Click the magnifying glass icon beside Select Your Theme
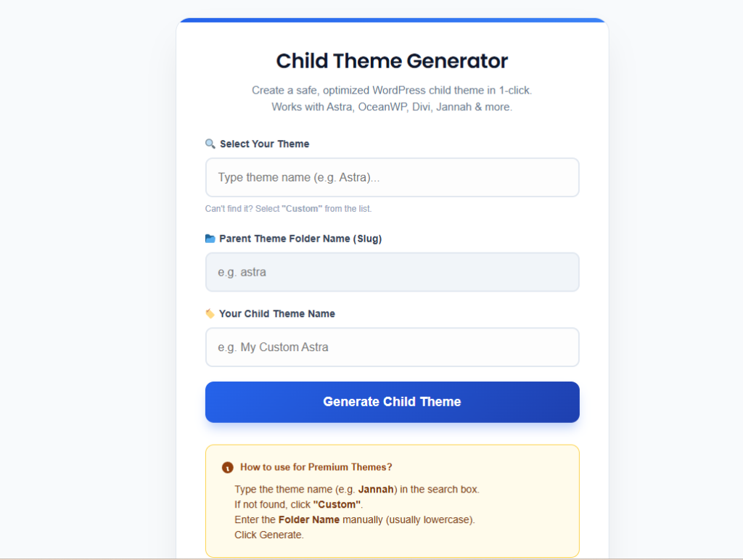The image size is (743, 560). tap(210, 143)
